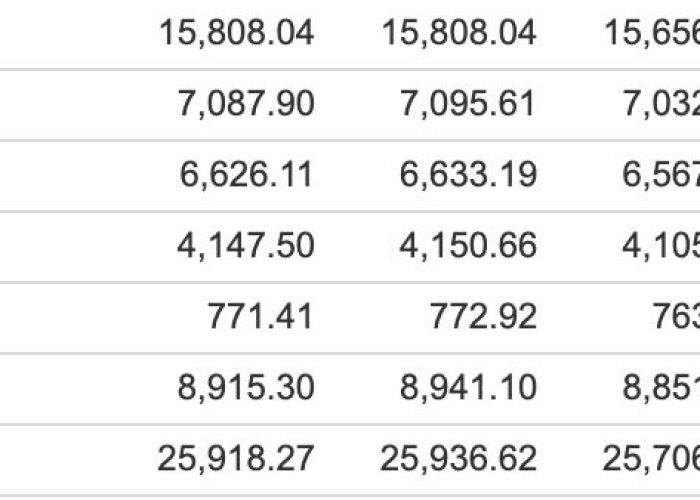This screenshot has height=500, width=700.
Task: Select the partially visible 25,706 cell
Action: point(651,458)
